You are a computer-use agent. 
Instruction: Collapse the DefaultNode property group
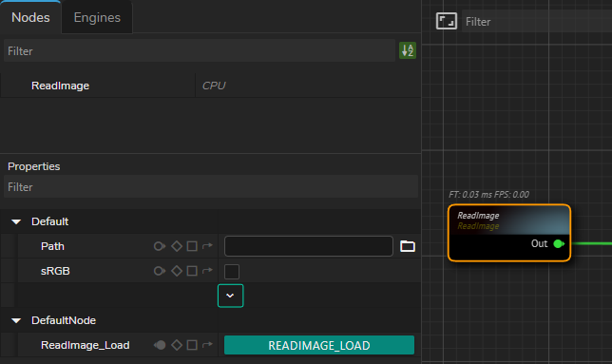(16, 320)
